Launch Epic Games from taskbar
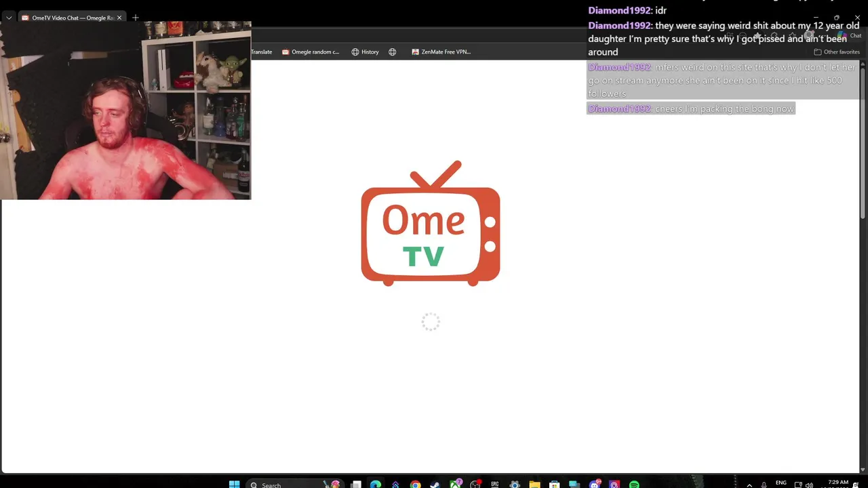The height and width of the screenshot is (488, 868). (x=495, y=484)
